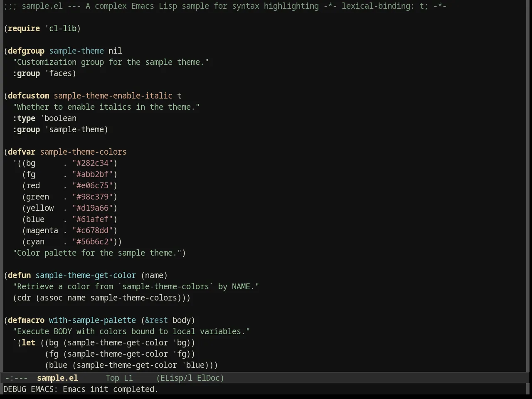Click the defgroup keyword

[x=26, y=51]
